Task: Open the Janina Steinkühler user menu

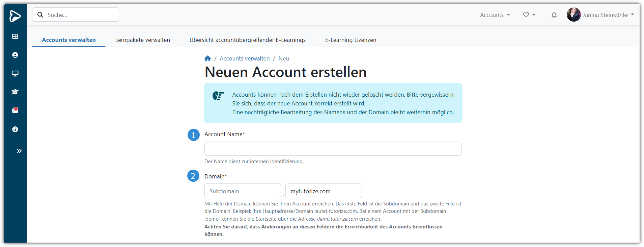Action: (601, 15)
